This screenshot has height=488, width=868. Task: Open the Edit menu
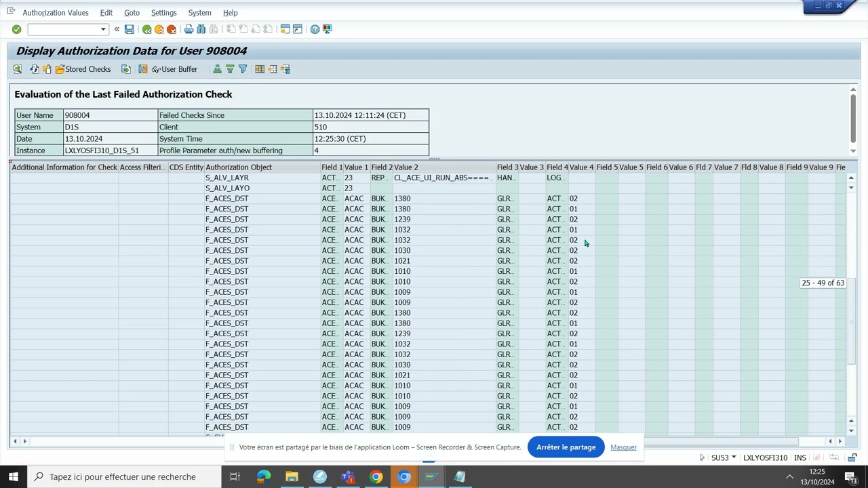coord(106,13)
